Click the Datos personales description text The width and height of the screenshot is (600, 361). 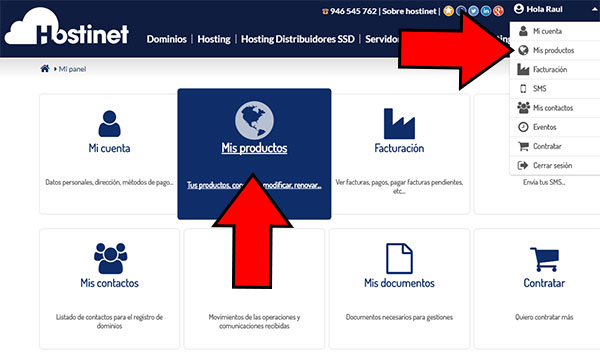pos(109,182)
